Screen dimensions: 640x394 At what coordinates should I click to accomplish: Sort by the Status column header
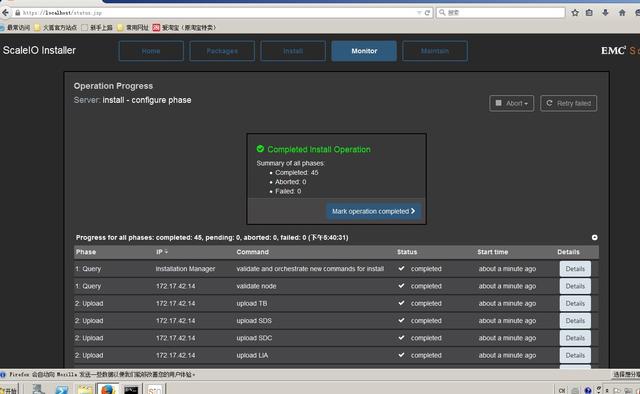coord(407,252)
